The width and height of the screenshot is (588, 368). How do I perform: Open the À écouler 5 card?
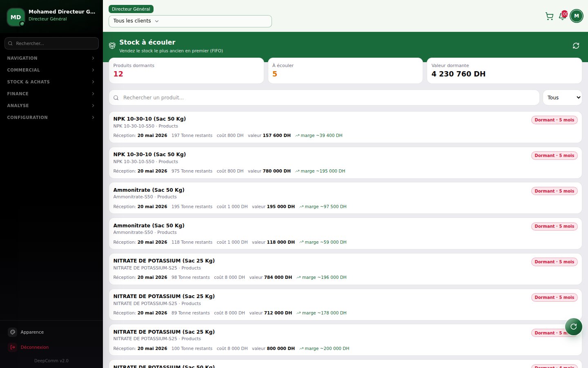[x=345, y=71]
